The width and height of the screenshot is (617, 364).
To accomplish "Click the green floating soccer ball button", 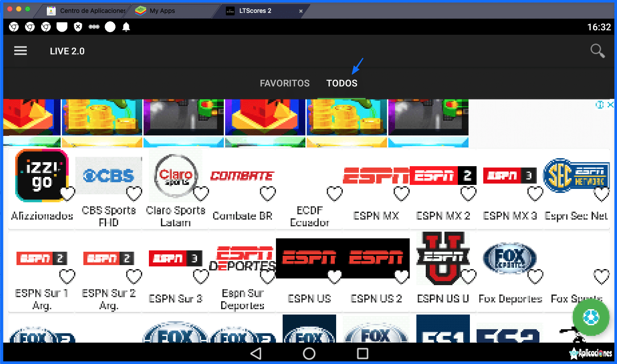I will pyautogui.click(x=591, y=318).
